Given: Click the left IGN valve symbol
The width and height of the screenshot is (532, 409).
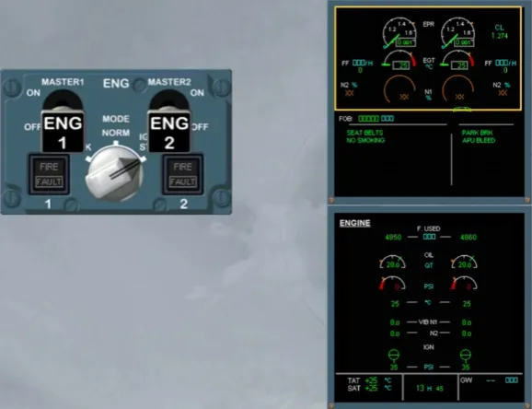Looking at the screenshot, I should pyautogui.click(x=394, y=355).
